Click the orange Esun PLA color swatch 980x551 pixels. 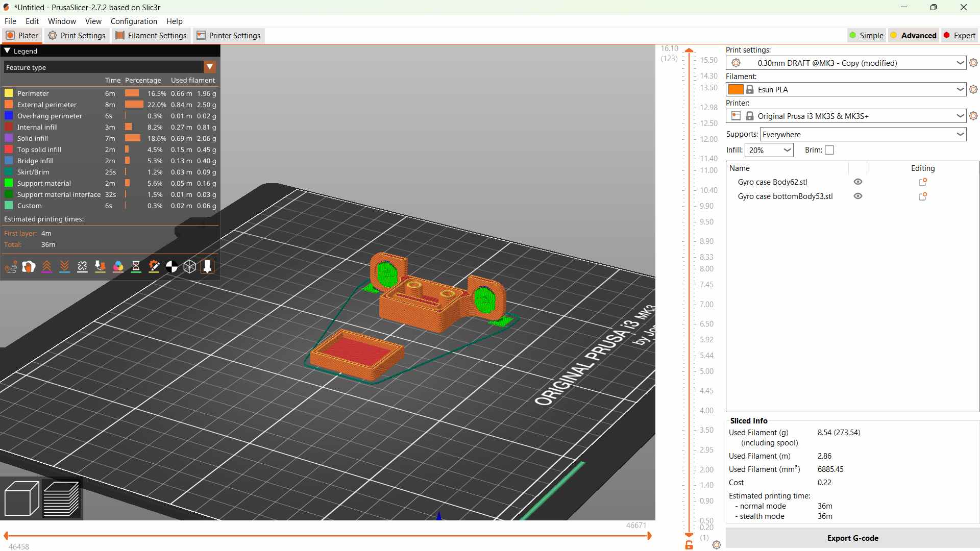[736, 90]
